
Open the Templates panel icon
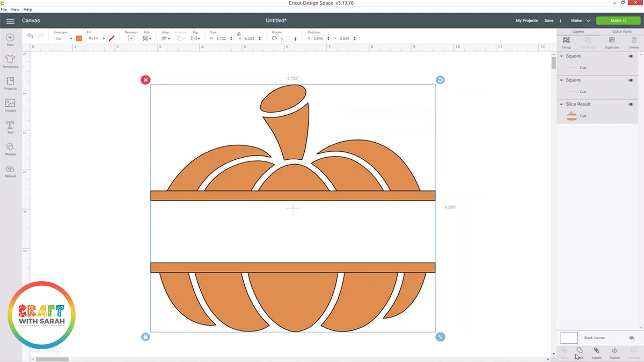tap(10, 60)
